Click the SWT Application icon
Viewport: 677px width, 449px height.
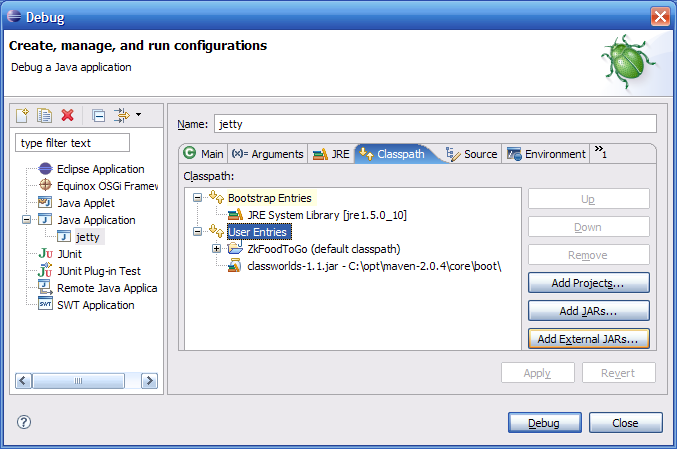tap(45, 304)
